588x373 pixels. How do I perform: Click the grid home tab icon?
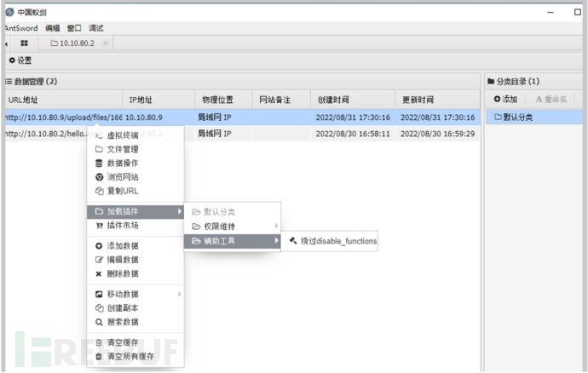pyautogui.click(x=25, y=43)
